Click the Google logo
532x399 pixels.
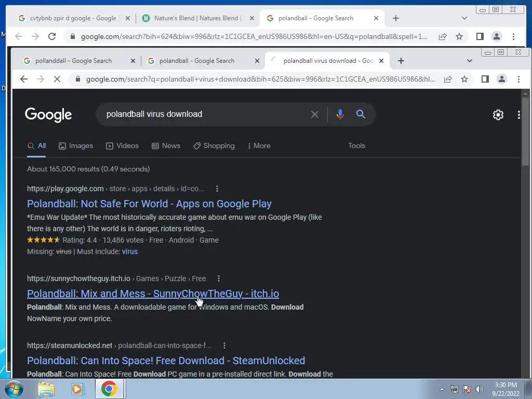click(x=48, y=115)
